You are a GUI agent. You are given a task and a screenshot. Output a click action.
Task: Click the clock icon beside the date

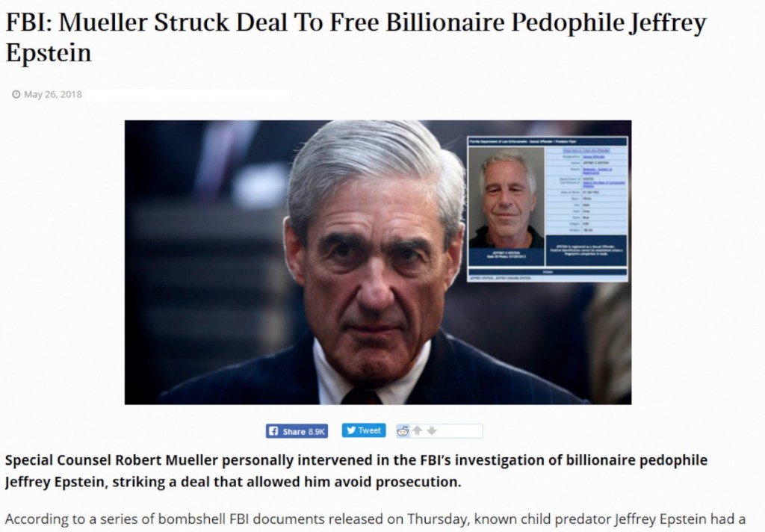(x=16, y=94)
